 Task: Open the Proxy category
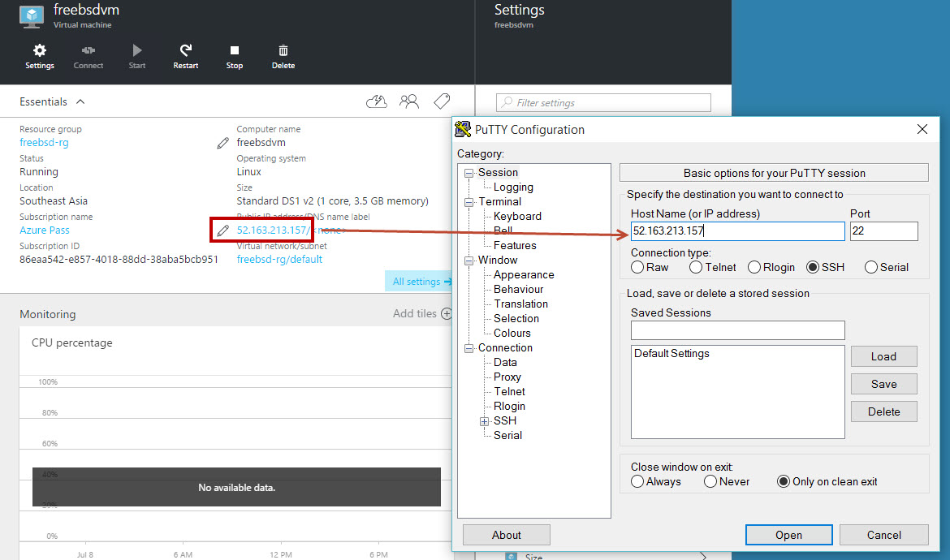pos(507,377)
